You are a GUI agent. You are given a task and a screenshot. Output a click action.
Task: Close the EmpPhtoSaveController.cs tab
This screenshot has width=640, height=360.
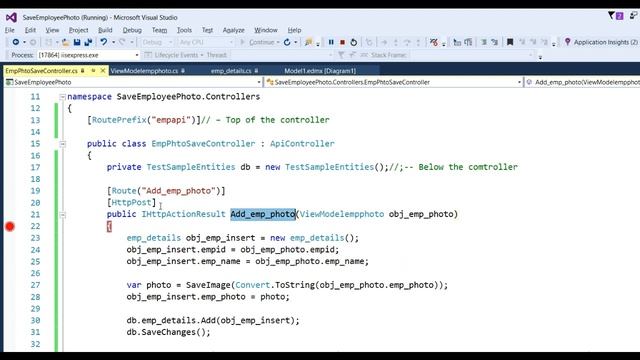click(x=103, y=71)
